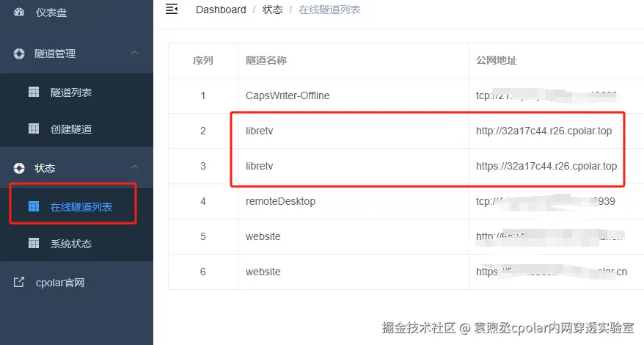The width and height of the screenshot is (644, 345).
Task: Select the libretv name in row 3
Action: click(x=259, y=166)
